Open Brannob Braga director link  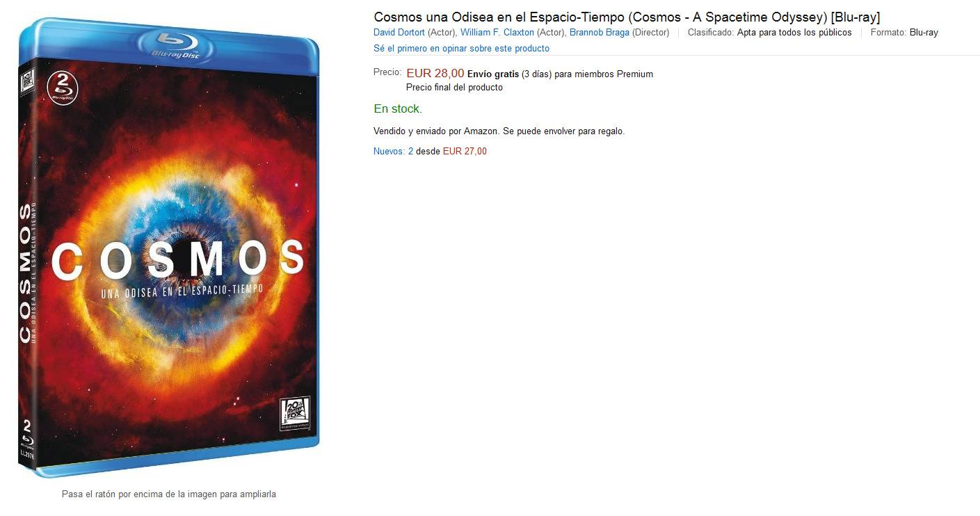click(600, 33)
